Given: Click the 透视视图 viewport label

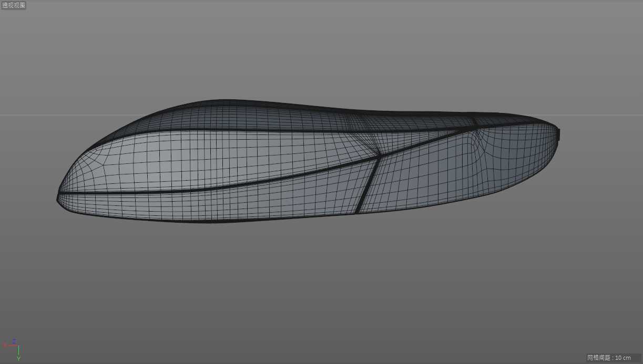Looking at the screenshot, I should (14, 5).
